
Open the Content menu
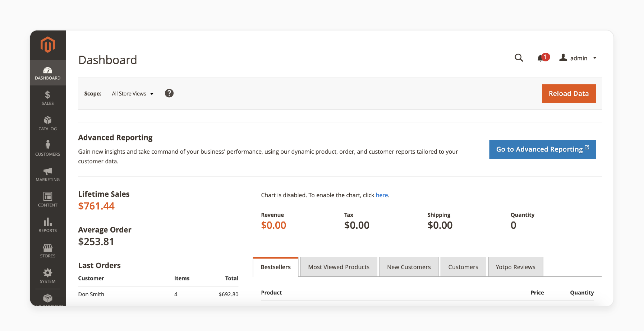point(48,200)
